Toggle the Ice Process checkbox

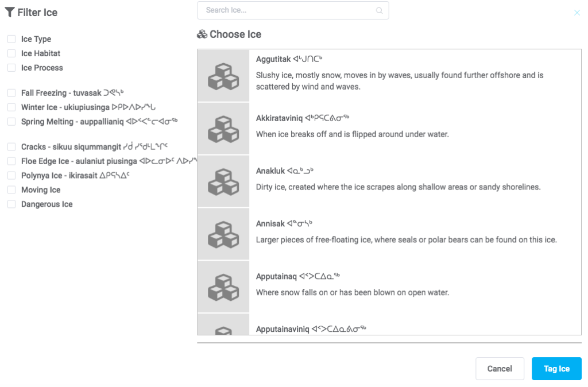coord(11,68)
